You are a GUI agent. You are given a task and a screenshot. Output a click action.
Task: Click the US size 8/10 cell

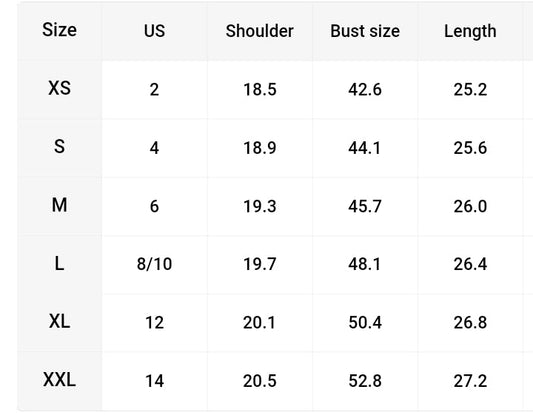click(x=154, y=264)
